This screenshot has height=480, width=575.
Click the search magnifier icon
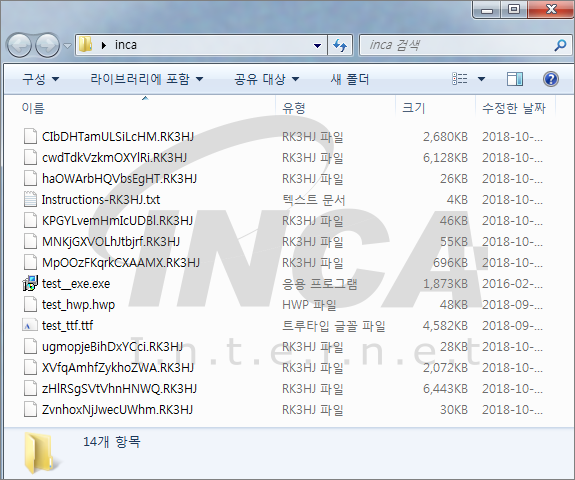pos(560,45)
